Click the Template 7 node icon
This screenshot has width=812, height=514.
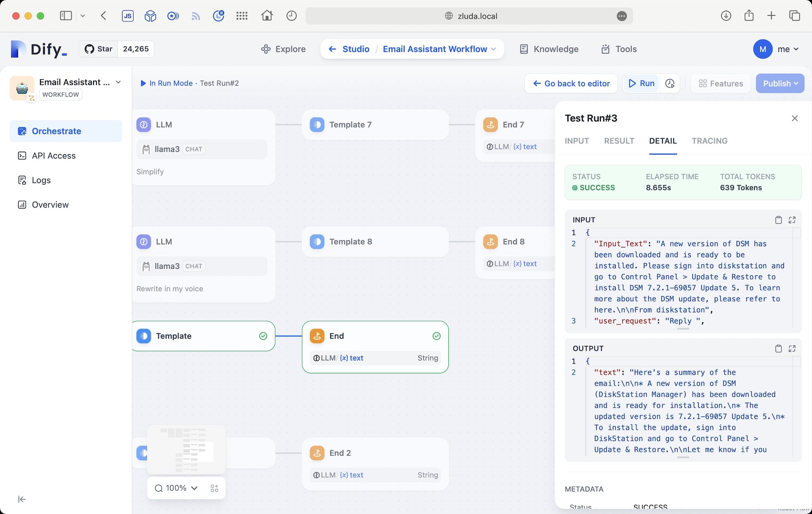click(317, 124)
